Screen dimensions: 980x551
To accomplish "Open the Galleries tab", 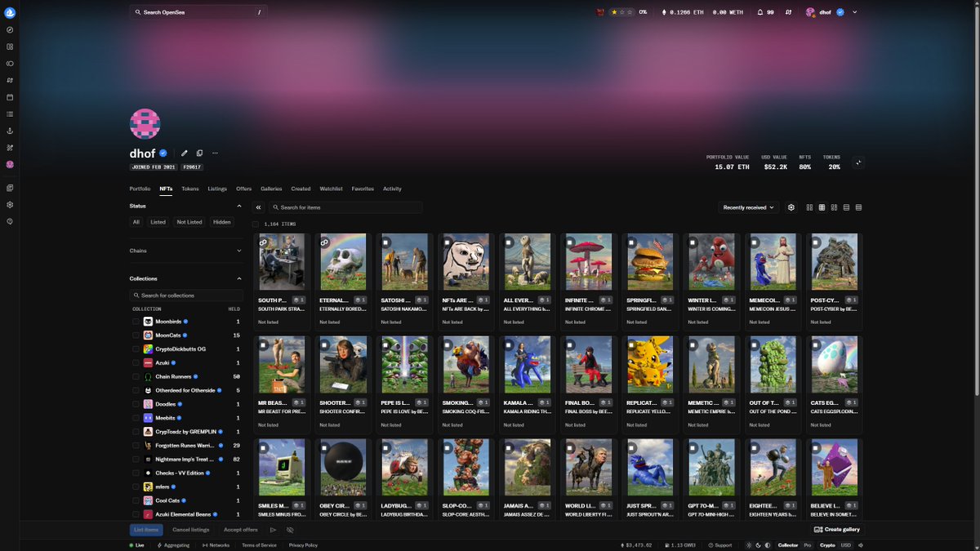I will point(271,189).
